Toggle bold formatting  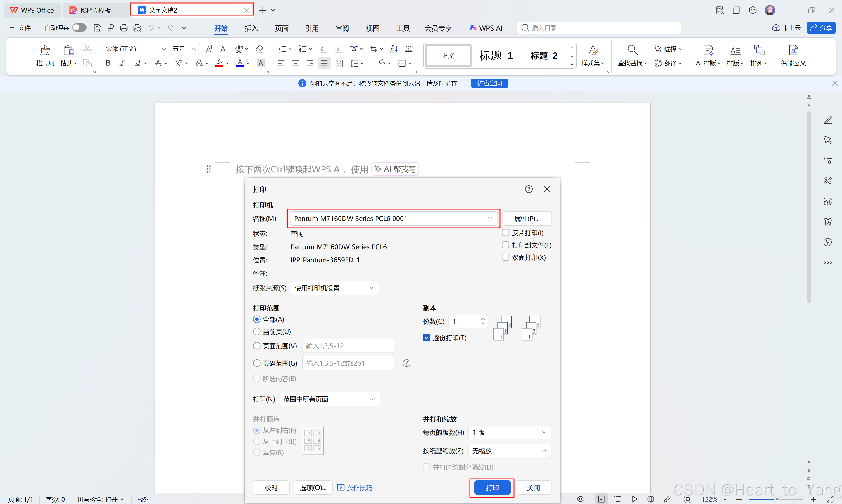tap(108, 63)
